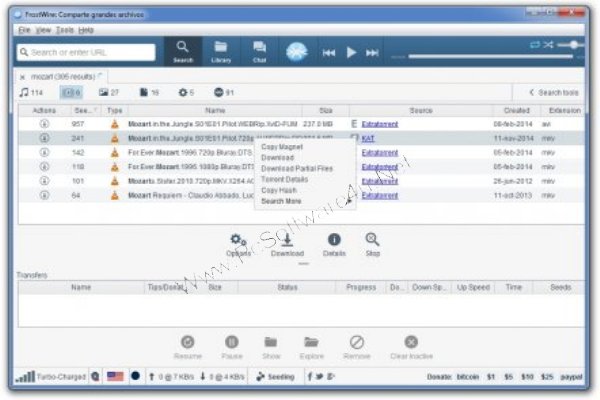The width and height of the screenshot is (600, 400).
Task: Open the Search view in toolbar
Action: click(183, 52)
